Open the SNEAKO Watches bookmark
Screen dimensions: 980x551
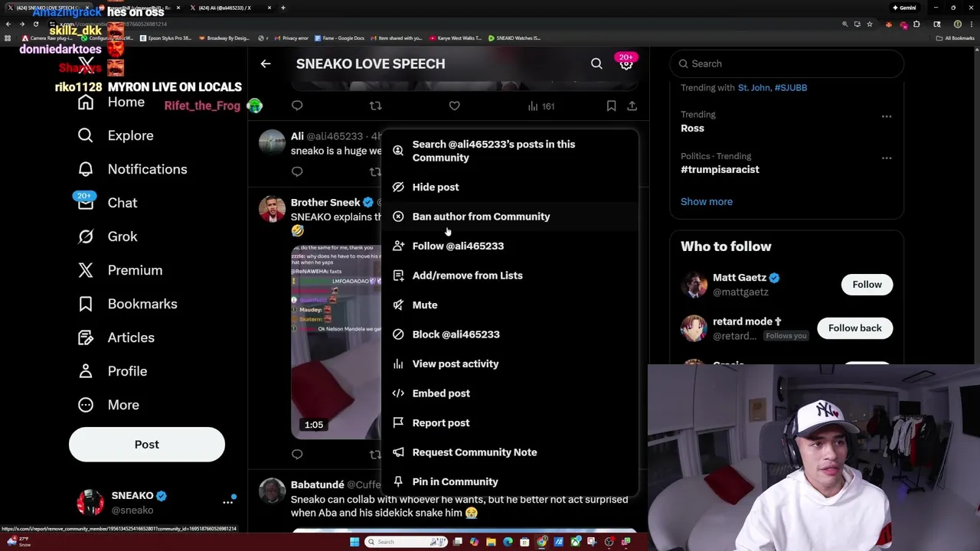[514, 37]
